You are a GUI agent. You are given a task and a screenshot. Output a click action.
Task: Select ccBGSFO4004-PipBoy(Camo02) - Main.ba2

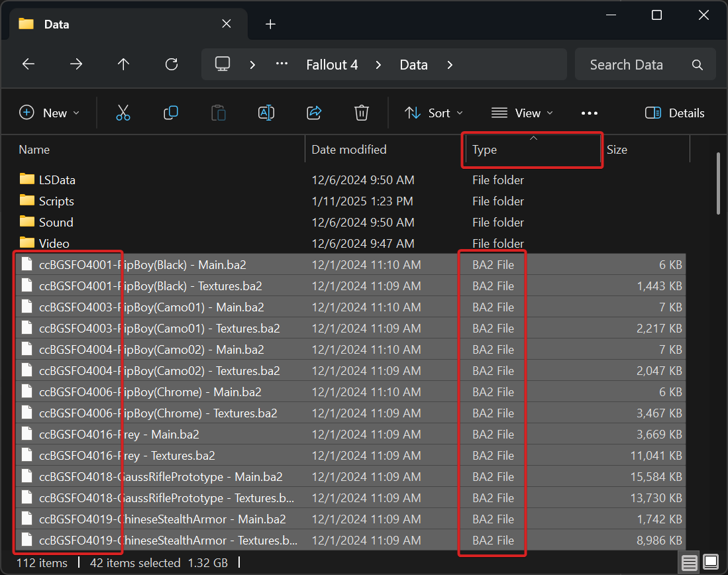click(x=350, y=349)
